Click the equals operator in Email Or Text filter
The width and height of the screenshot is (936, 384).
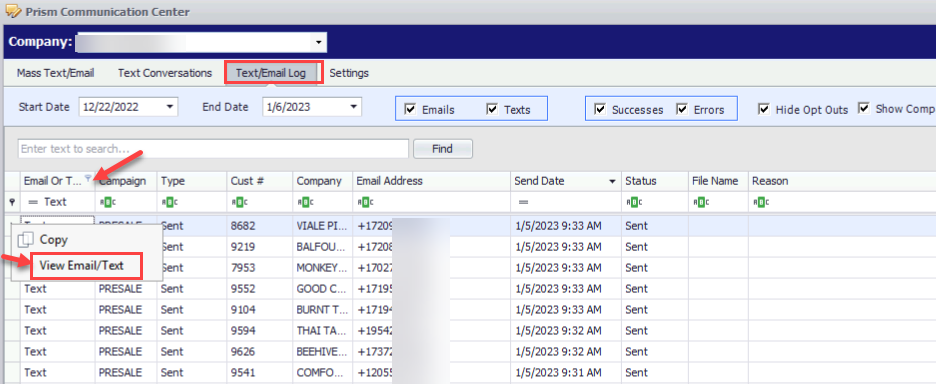33,202
